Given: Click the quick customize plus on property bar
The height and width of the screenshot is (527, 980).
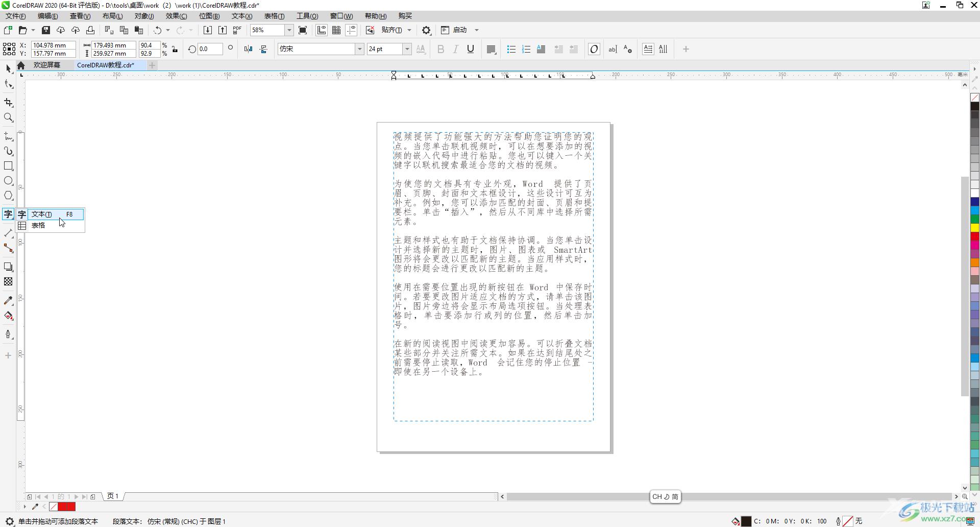Looking at the screenshot, I should [686, 49].
